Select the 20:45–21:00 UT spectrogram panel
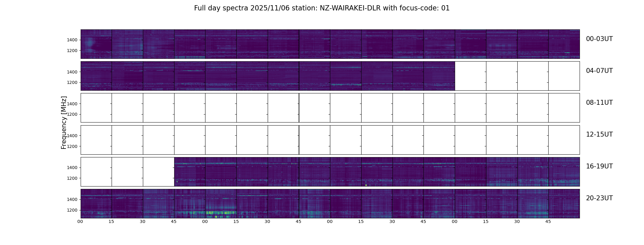Viewport: 644px width, 245px height. 190,204
